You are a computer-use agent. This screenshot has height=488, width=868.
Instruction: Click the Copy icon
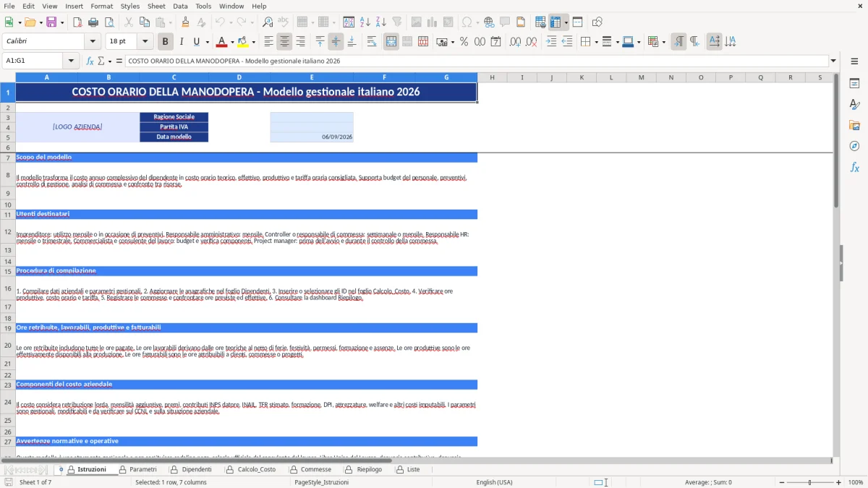[144, 22]
